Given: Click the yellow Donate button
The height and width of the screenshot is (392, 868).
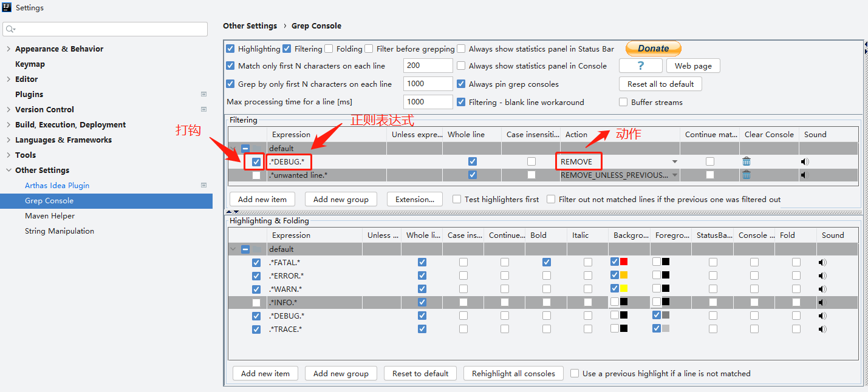Looking at the screenshot, I should pyautogui.click(x=653, y=49).
